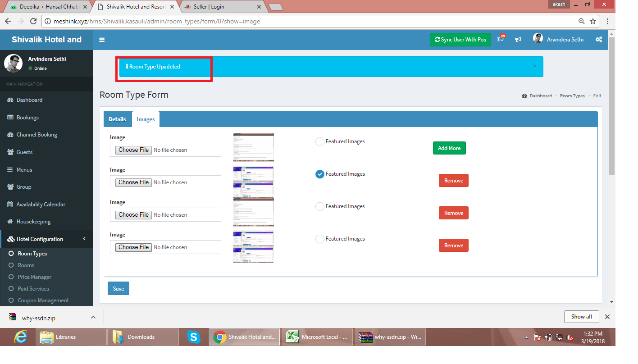Click Choose File for first image

pos(133,150)
